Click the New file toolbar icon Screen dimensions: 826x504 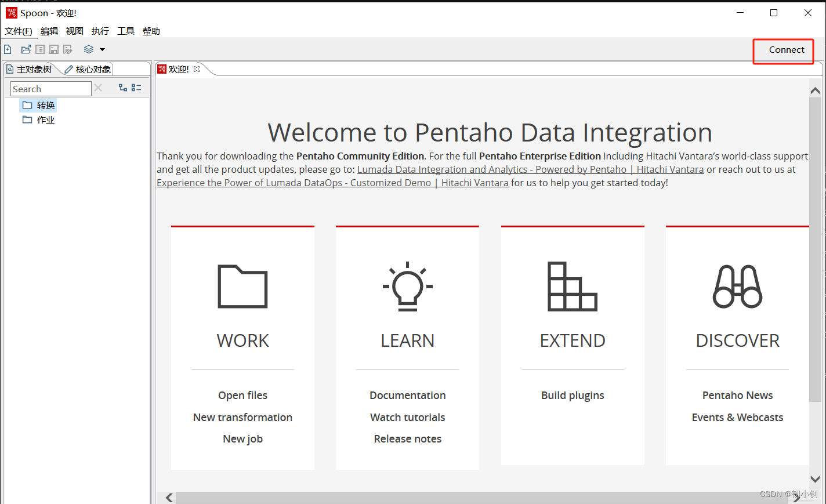(x=8, y=49)
